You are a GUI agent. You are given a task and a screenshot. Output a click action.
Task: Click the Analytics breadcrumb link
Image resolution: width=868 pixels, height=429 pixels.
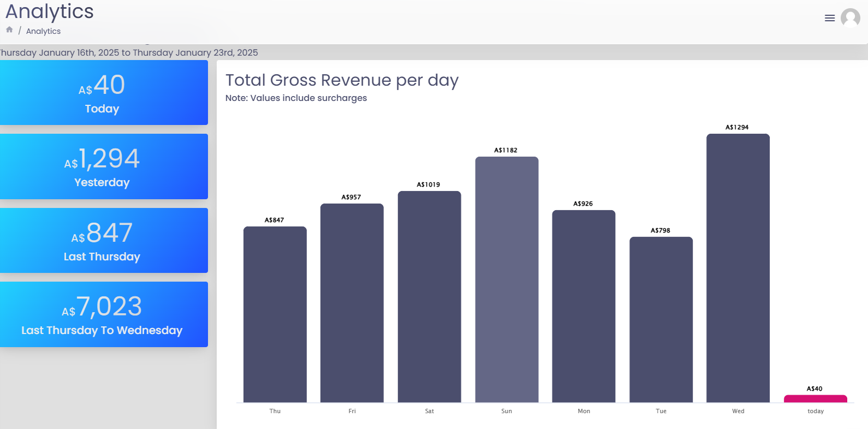(43, 31)
